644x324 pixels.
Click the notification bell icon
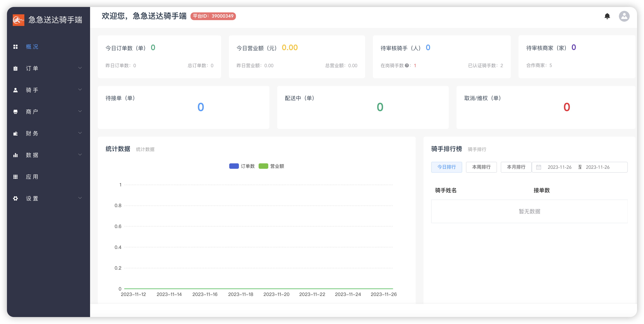coord(607,16)
